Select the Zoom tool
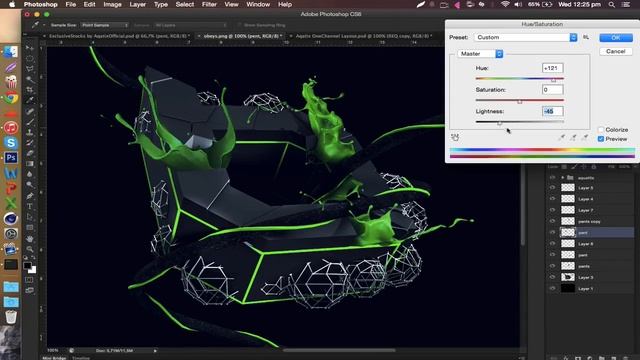 point(30,249)
